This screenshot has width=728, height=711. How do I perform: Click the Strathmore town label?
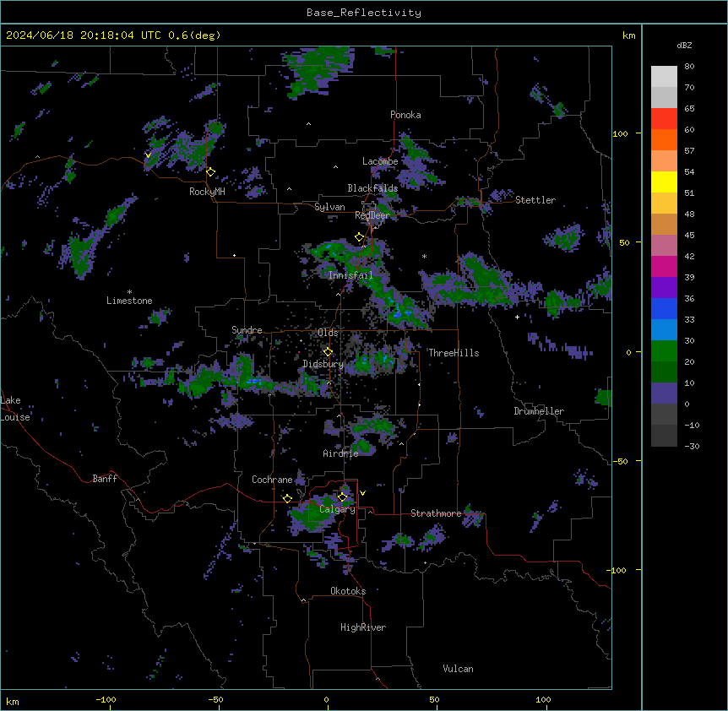click(436, 513)
